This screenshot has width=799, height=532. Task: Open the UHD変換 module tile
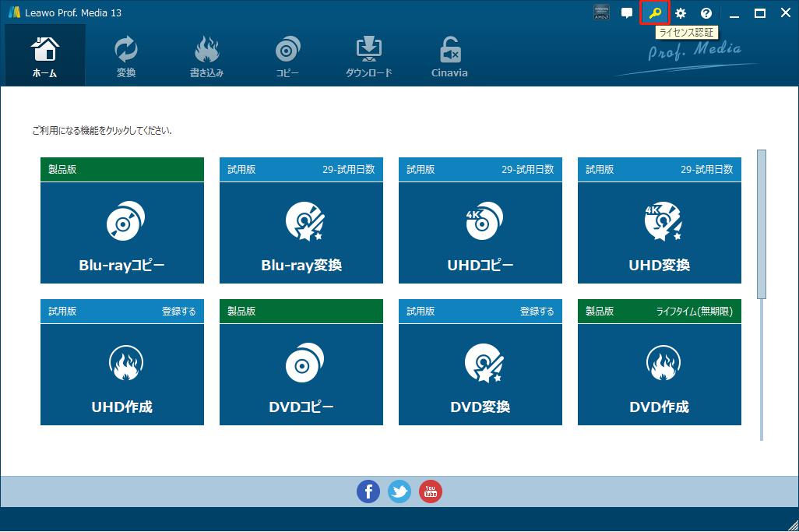coord(660,232)
